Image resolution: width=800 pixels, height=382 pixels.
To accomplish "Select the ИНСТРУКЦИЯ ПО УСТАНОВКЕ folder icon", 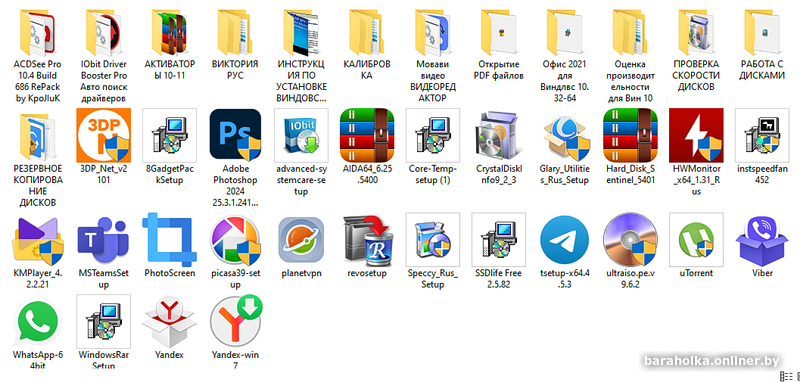I will point(301,32).
